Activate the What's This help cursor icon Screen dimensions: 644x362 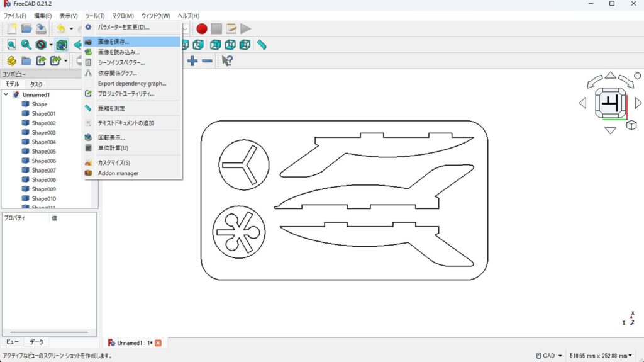(x=227, y=61)
